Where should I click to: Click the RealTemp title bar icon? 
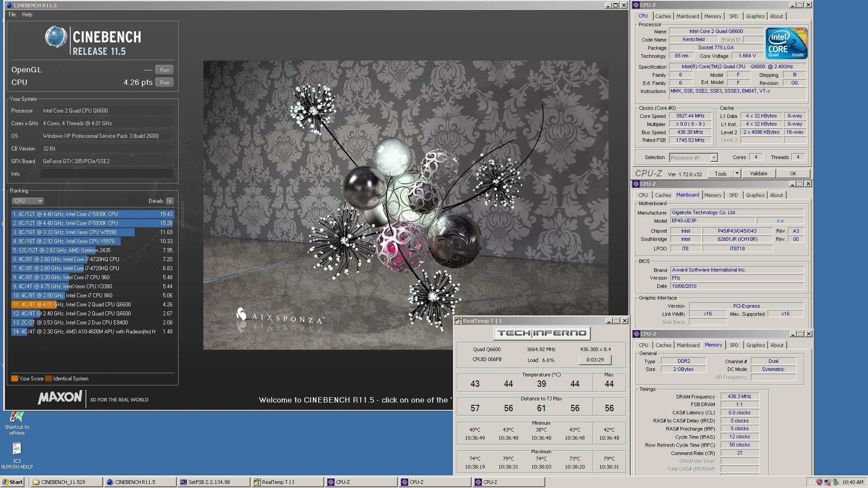tap(458, 321)
